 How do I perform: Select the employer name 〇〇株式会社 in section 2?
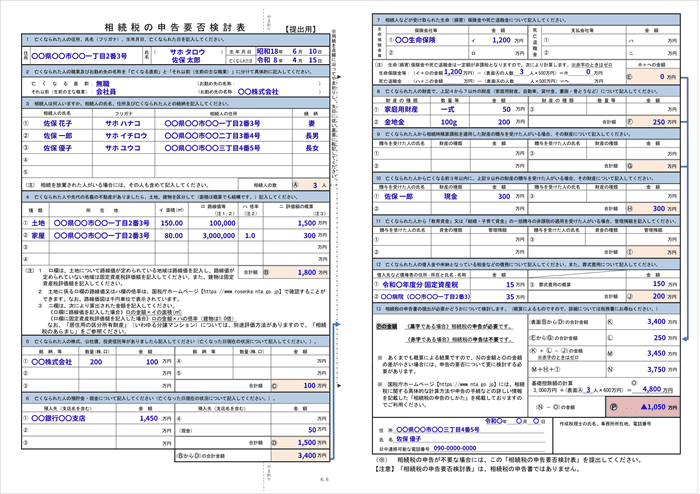click(258, 91)
